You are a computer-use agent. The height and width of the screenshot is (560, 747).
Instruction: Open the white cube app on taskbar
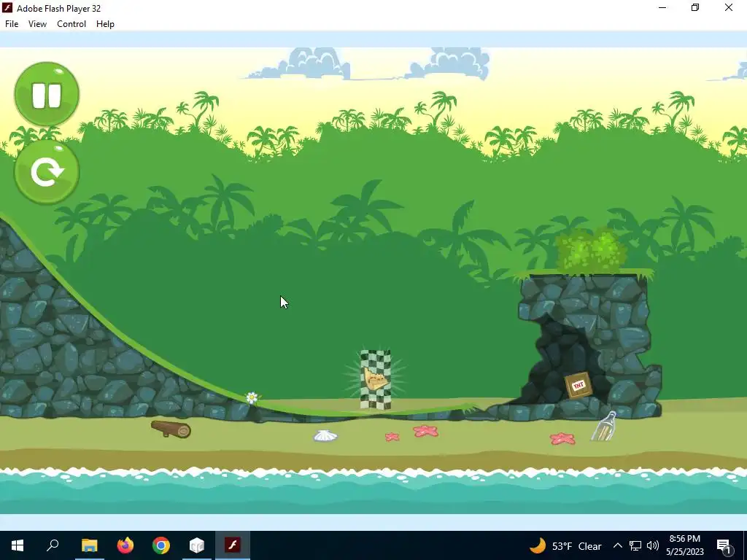coord(197,545)
